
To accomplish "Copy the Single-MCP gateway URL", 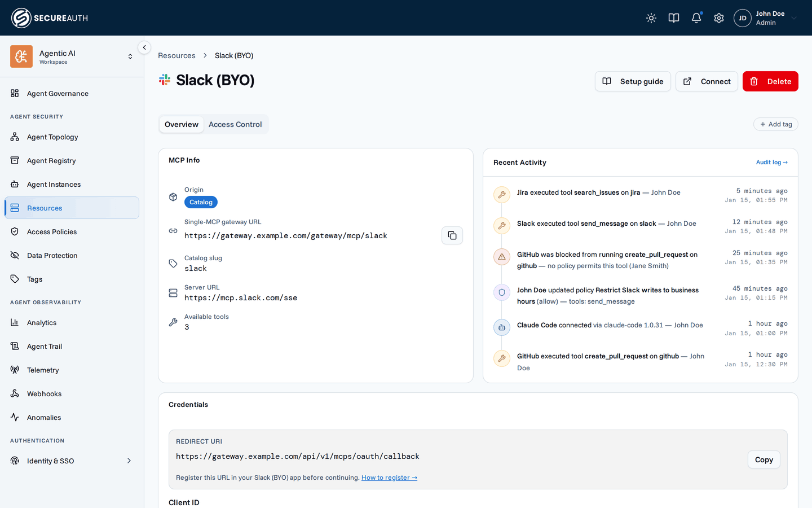I will click(452, 235).
